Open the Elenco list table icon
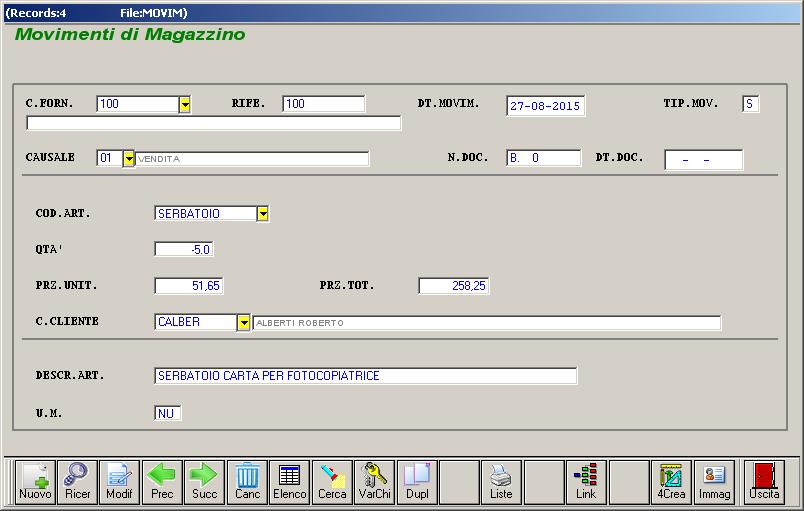This screenshot has height=511, width=804. tap(290, 482)
